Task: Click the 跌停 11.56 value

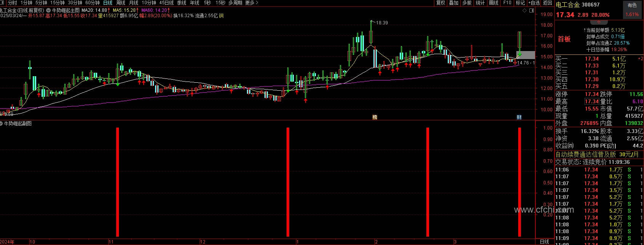Action: coord(636,94)
